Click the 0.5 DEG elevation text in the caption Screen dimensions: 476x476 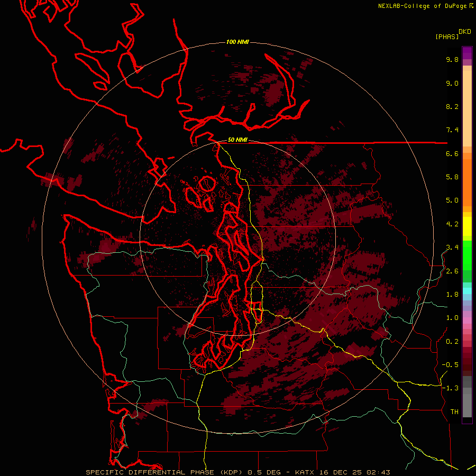265,472
